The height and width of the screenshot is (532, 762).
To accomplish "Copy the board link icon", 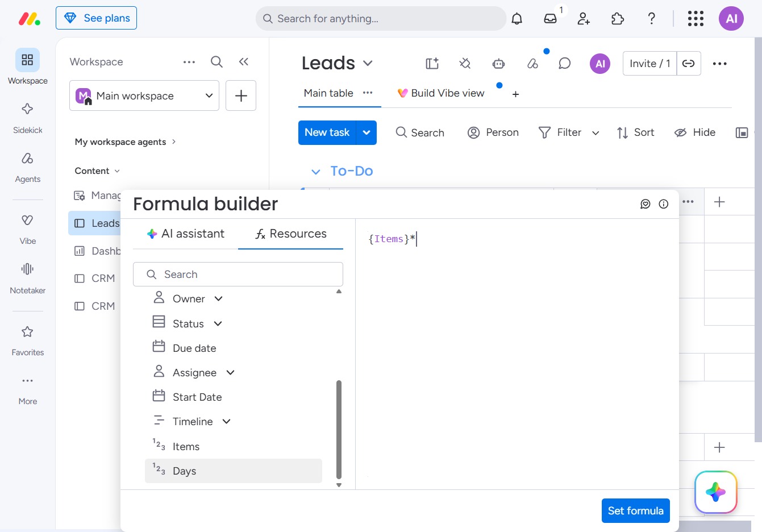I will (689, 64).
